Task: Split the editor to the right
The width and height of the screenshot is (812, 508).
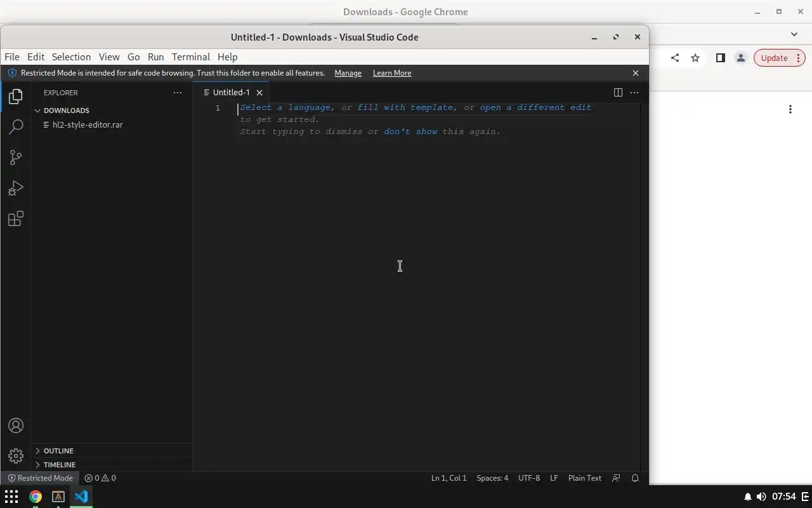Action: point(618,93)
